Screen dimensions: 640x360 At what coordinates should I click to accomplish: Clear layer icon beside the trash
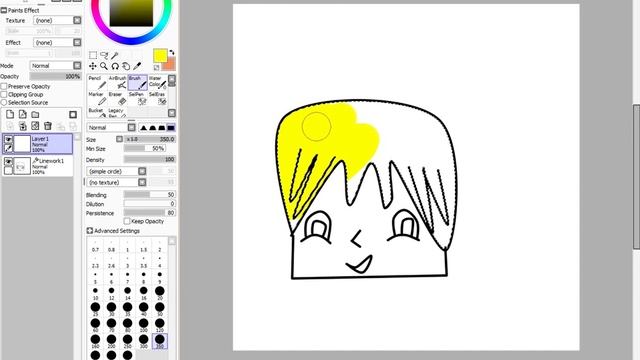point(35,126)
